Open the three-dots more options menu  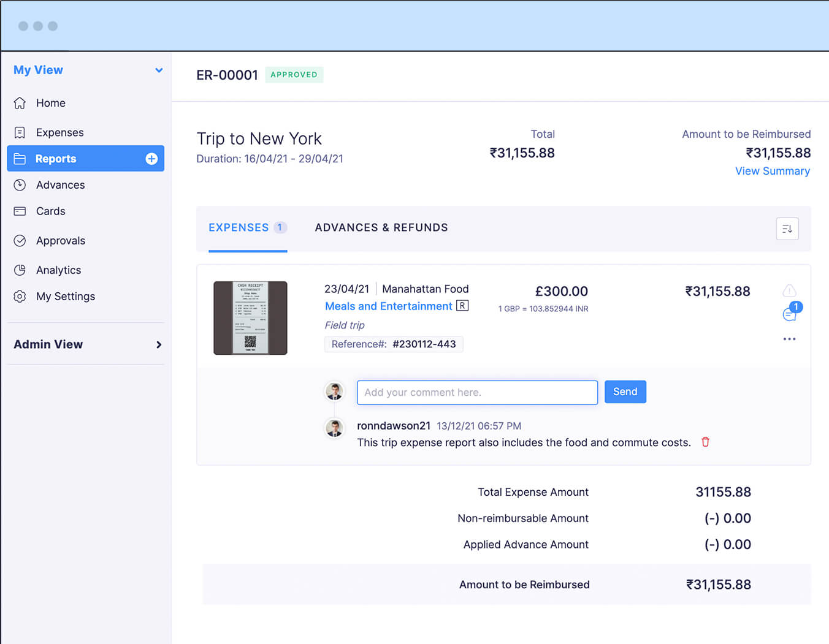pos(789,339)
